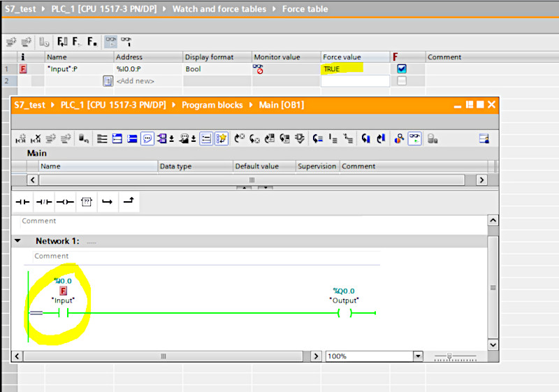Viewport: 559px width, 392px height.
Task: Click the block interface icon at toolbar far end
Action: (484, 138)
